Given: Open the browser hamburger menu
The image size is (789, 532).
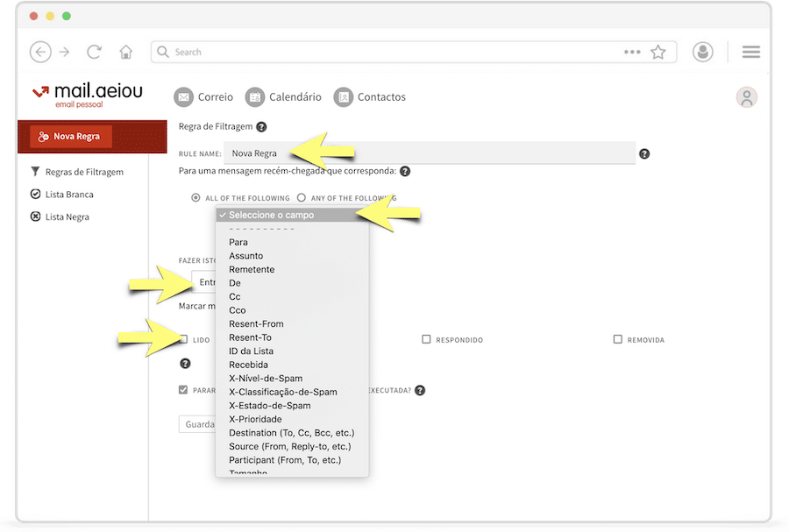Looking at the screenshot, I should click(750, 52).
